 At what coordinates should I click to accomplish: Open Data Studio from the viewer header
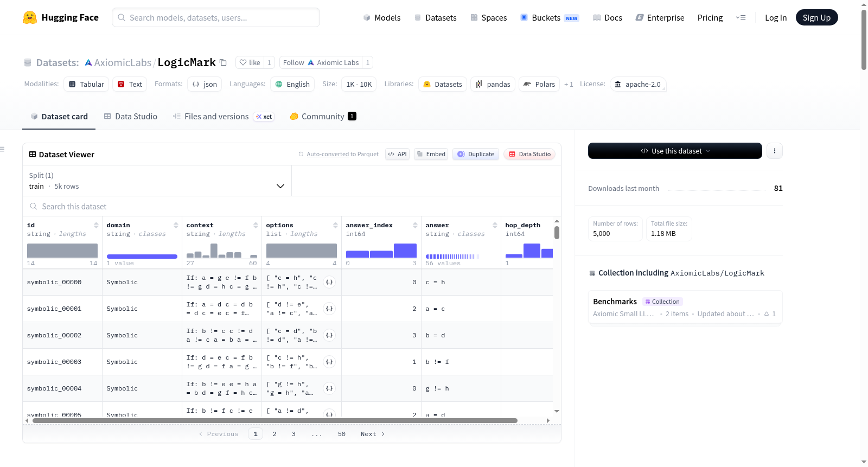(529, 154)
